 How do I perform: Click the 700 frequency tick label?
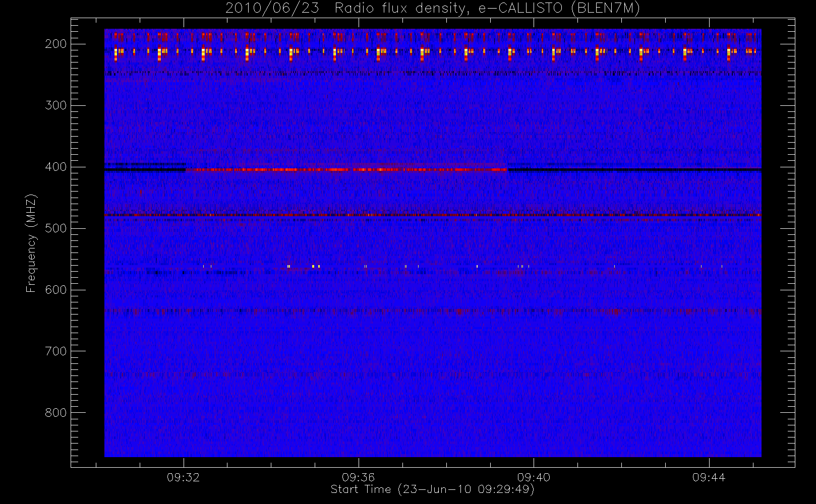[55, 351]
